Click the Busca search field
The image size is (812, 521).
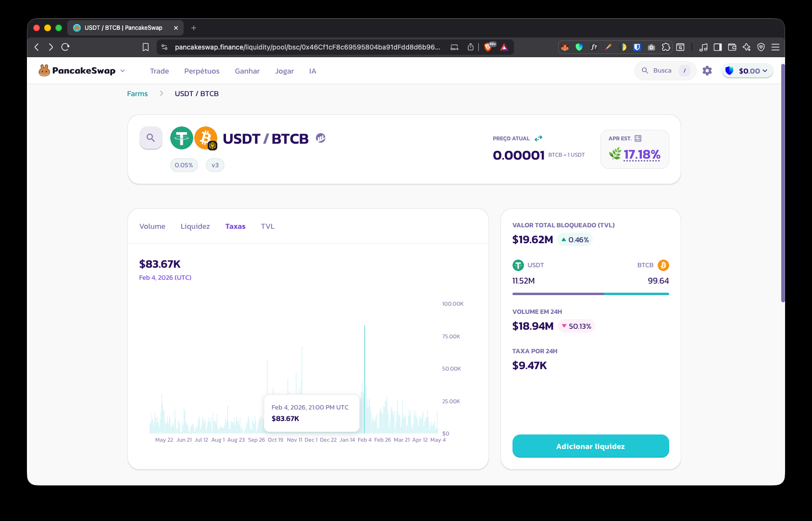(x=665, y=71)
